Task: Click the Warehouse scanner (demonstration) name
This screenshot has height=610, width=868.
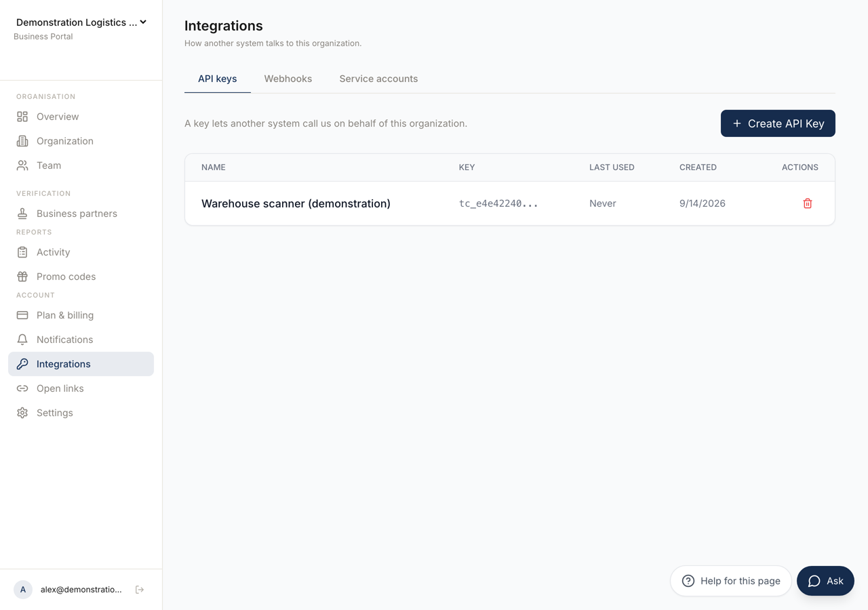Action: coord(296,203)
